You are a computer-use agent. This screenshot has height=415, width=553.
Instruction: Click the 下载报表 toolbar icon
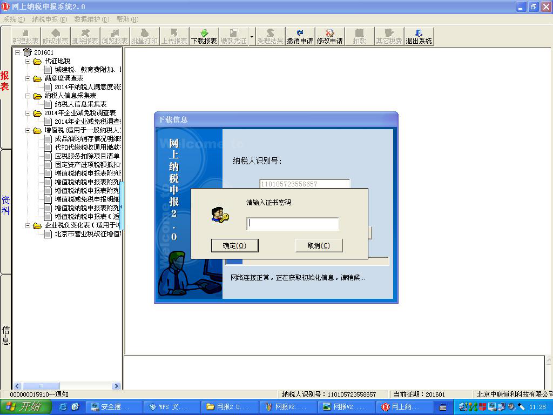tap(204, 36)
